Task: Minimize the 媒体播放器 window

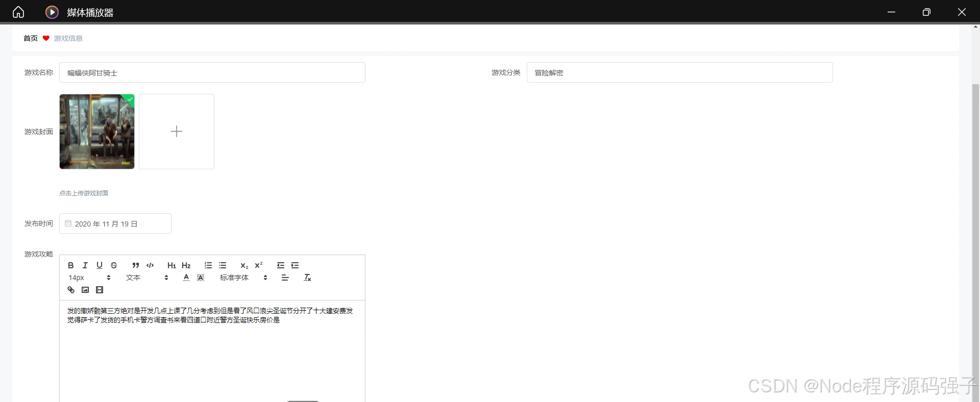Action: click(892, 12)
